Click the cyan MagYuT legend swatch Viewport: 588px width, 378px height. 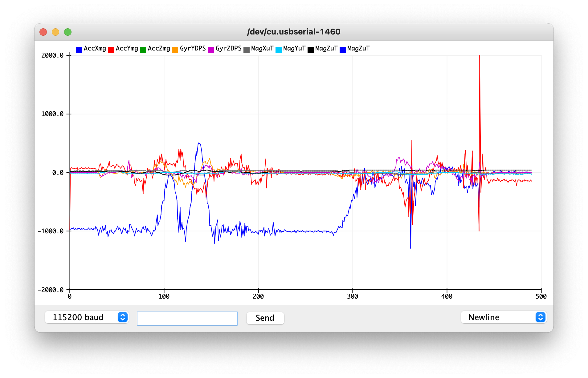279,50
